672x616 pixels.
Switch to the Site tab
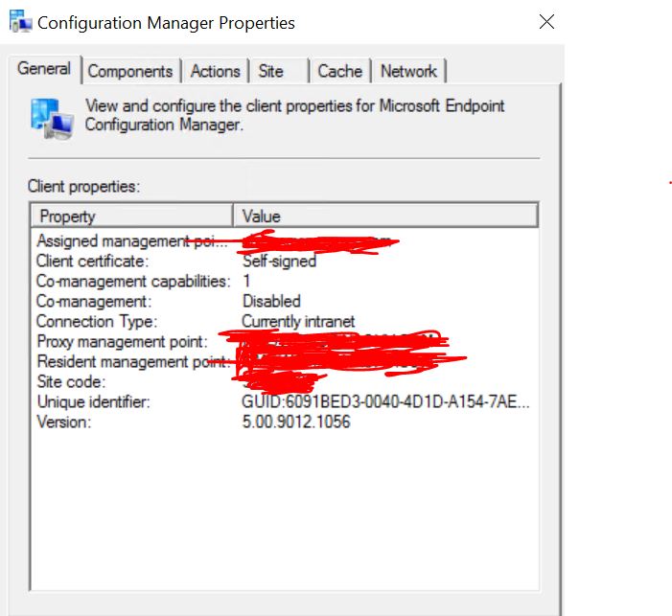coord(279,71)
